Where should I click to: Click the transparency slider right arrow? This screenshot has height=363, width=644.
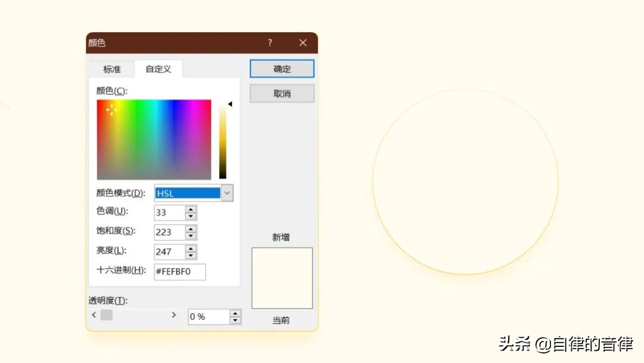(174, 315)
